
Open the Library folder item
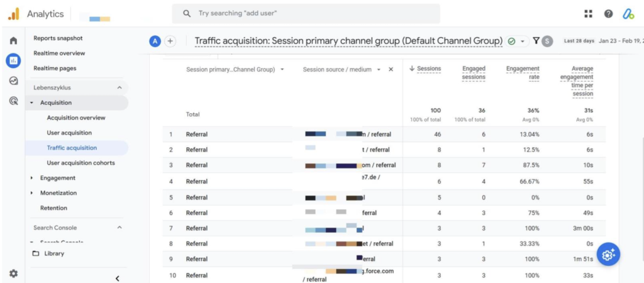click(48, 253)
